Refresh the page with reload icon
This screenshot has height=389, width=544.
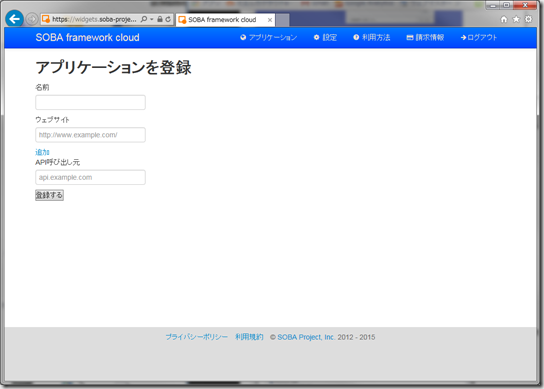coord(168,19)
